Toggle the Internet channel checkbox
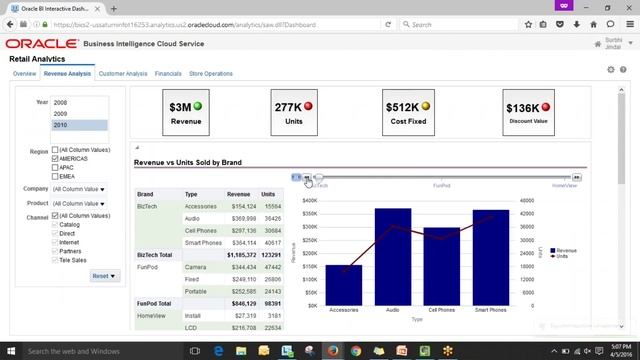This screenshot has width=640, height=360. (x=55, y=242)
